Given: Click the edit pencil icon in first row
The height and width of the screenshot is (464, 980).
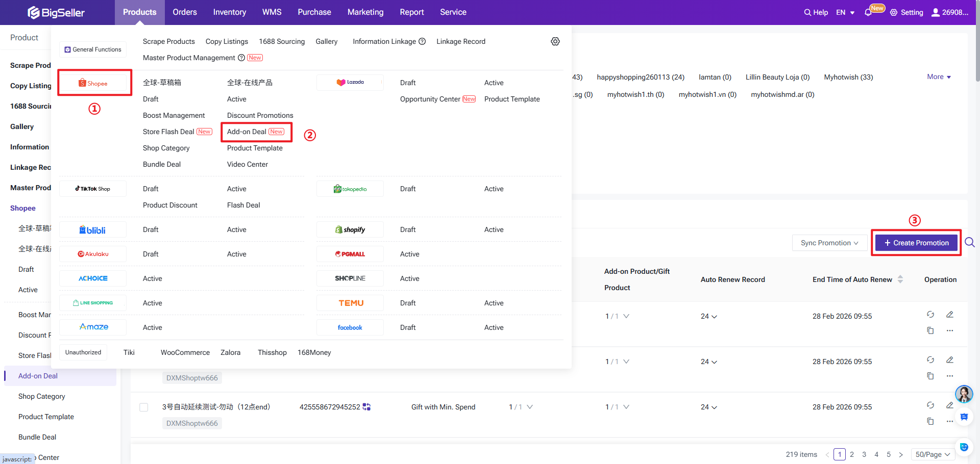Looking at the screenshot, I should pyautogui.click(x=950, y=315).
